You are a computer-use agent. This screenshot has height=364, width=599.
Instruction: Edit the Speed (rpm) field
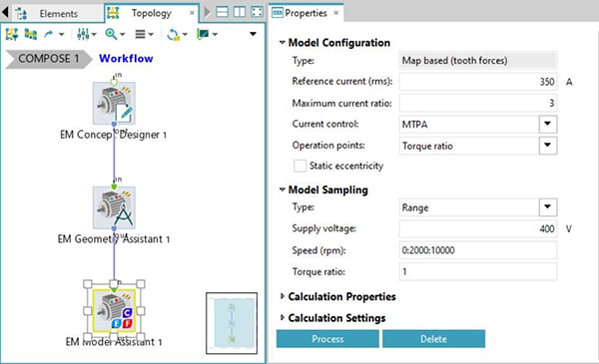tap(477, 250)
